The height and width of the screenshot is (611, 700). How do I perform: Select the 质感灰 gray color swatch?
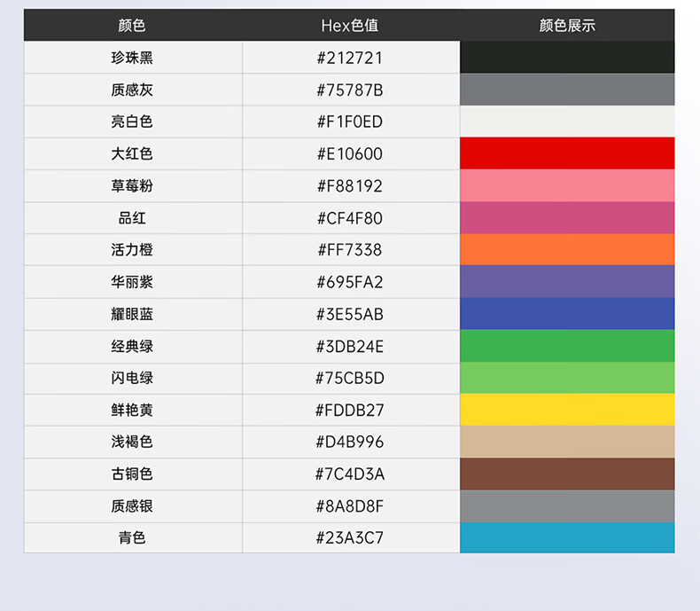pos(567,90)
